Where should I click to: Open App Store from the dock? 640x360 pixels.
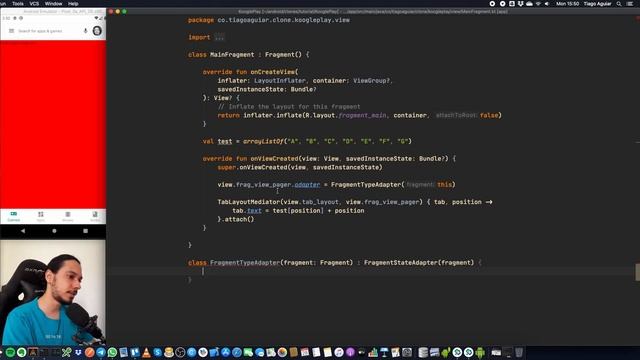pyautogui.click(x=225, y=352)
